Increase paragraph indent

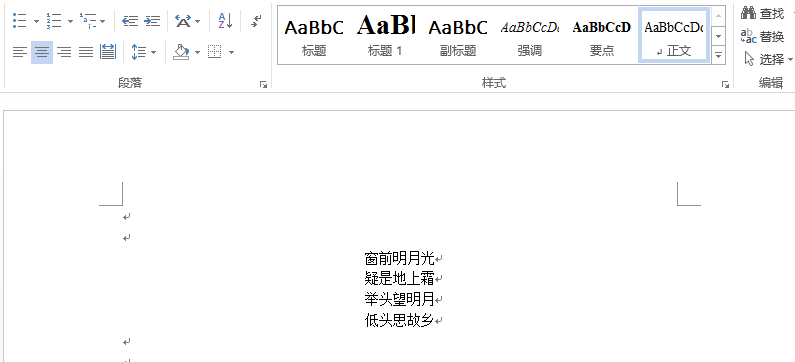152,21
